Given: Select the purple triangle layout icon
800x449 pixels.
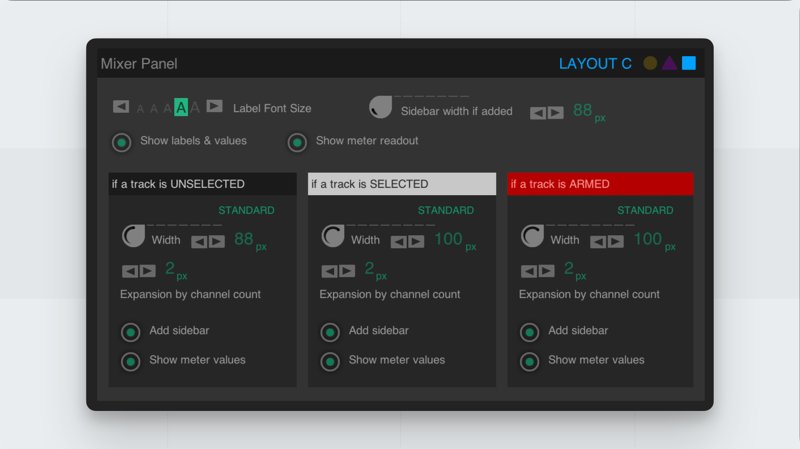Looking at the screenshot, I should 669,63.
